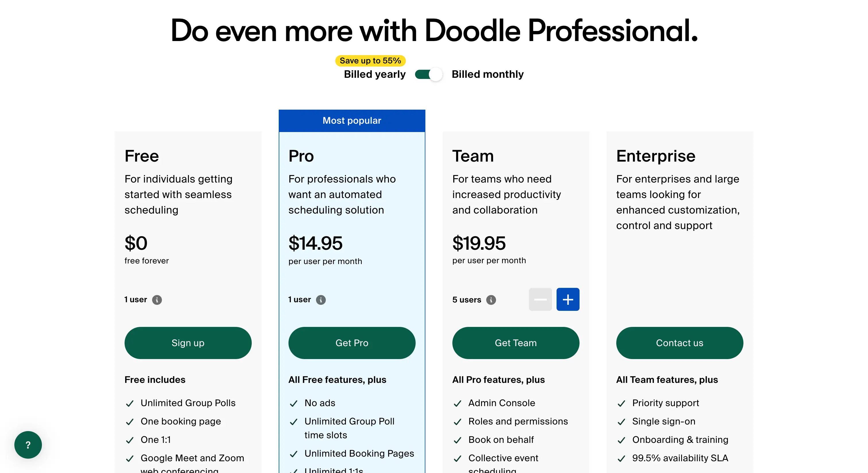This screenshot has height=473, width=868.
Task: Click the minus stepper to decrease Team users
Action: [539, 299]
